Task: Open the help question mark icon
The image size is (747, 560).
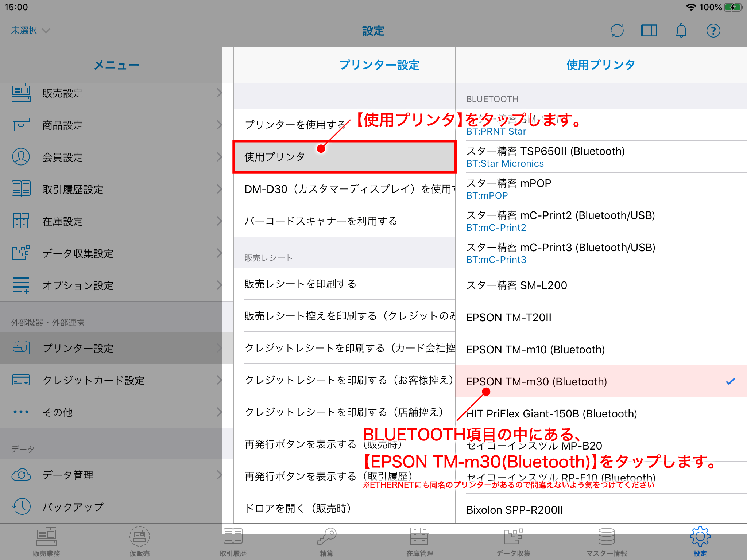Action: pyautogui.click(x=713, y=31)
